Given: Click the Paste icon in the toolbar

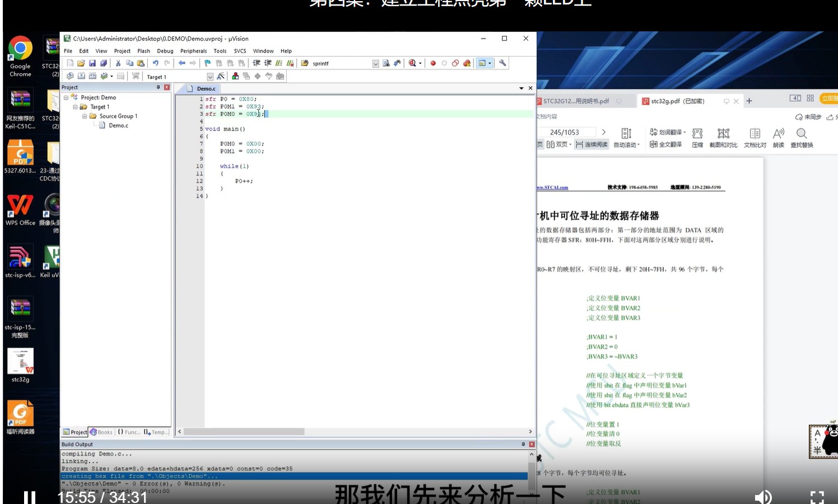Looking at the screenshot, I should [141, 63].
